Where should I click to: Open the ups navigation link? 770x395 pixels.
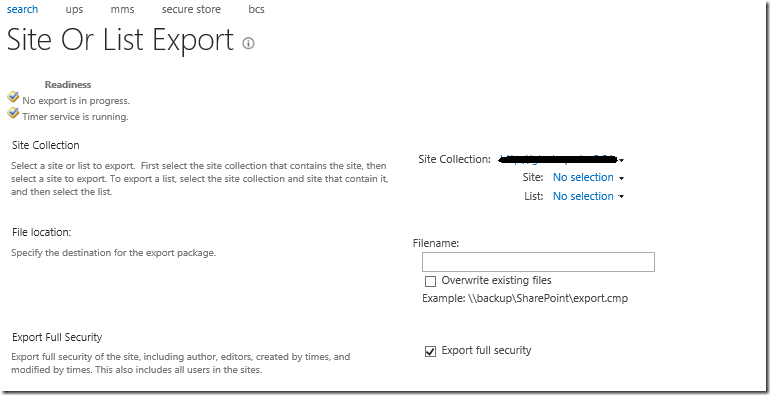tap(74, 10)
